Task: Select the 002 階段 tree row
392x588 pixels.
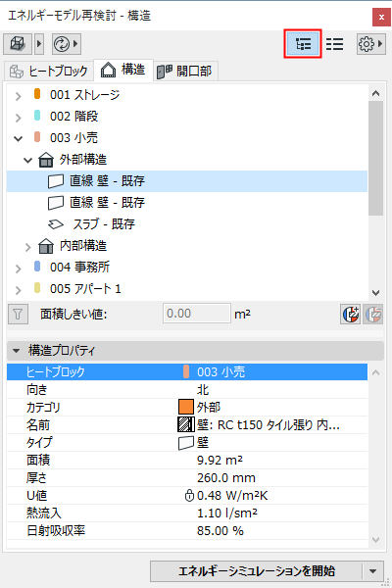Action: tap(187, 117)
